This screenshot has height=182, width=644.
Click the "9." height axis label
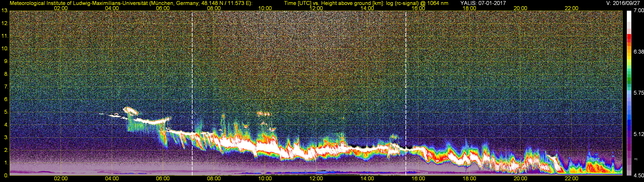click(x=6, y=61)
